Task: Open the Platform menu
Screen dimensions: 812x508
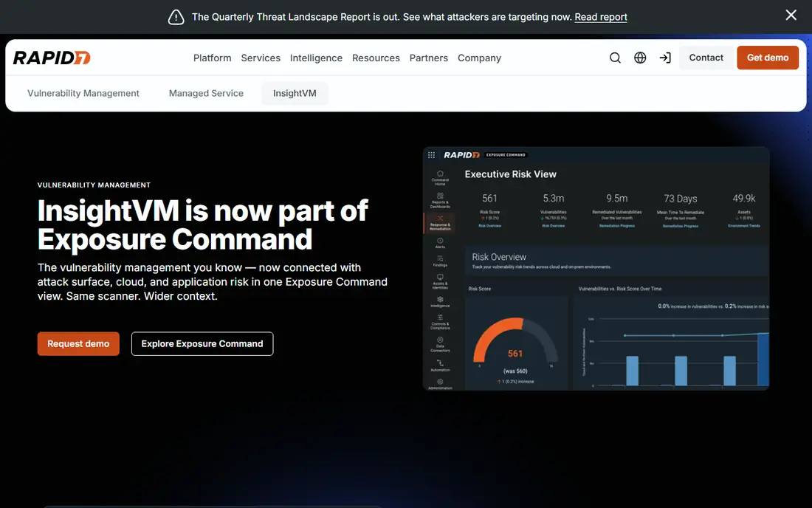Action: coord(213,58)
